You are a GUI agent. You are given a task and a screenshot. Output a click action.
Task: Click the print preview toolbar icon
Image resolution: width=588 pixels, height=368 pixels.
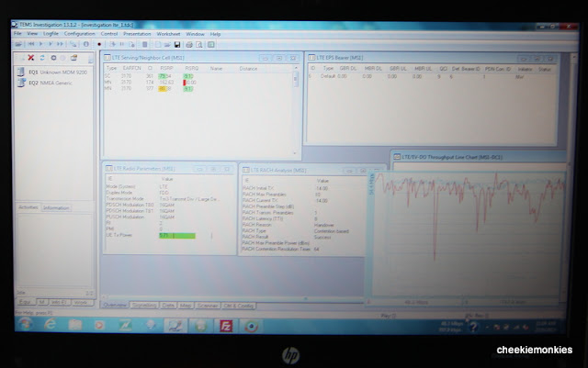pos(199,45)
